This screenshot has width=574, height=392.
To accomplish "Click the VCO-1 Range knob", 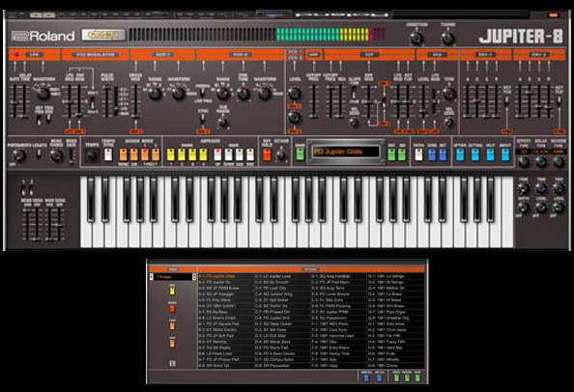I will (x=155, y=94).
